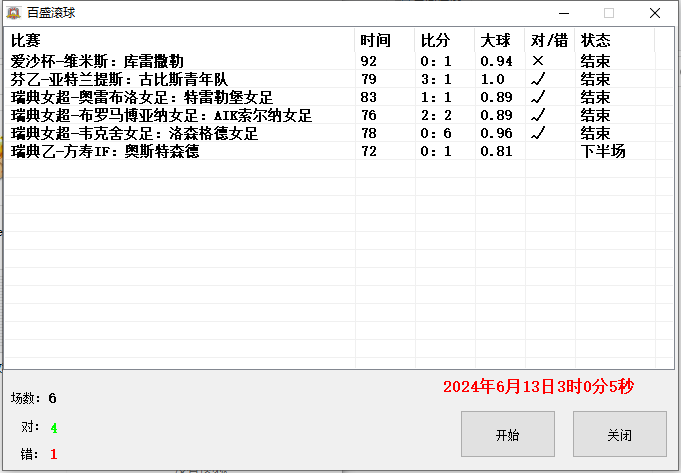Click the 百盛滚球 app icon in title bar

[13, 13]
